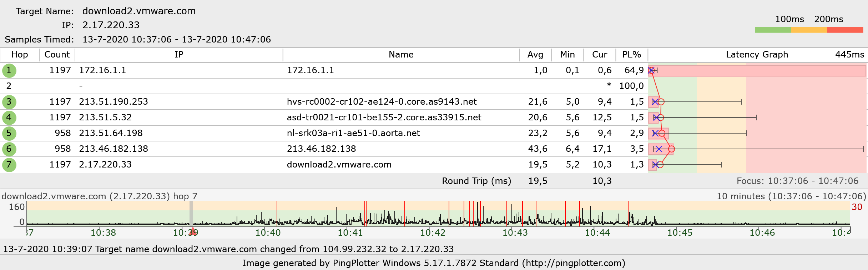This screenshot has height=270, width=868.
Task: Click the red triangle marker on timeline
Action: (x=193, y=231)
